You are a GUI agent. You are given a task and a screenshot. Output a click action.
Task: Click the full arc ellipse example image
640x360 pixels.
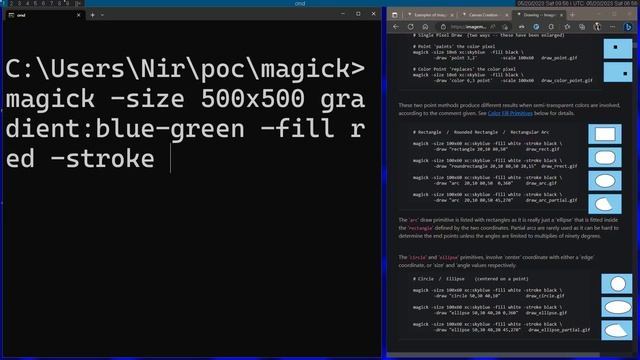(605, 181)
